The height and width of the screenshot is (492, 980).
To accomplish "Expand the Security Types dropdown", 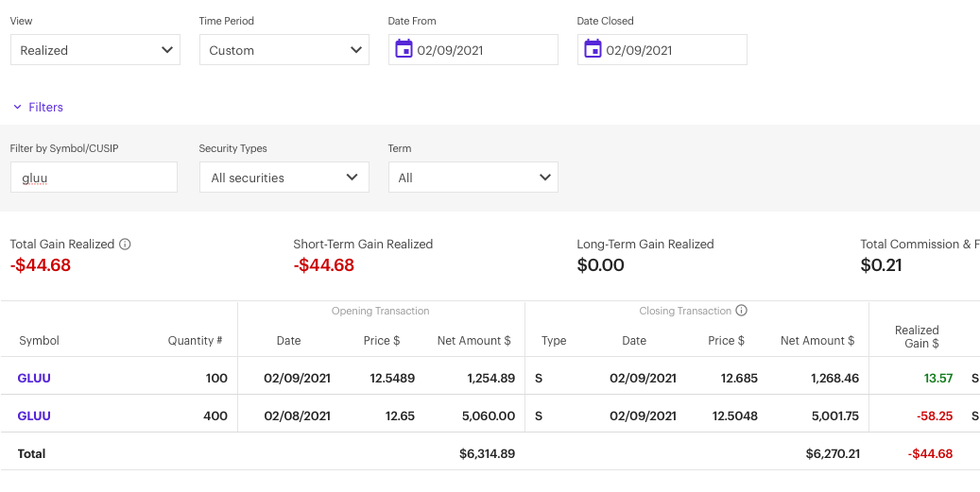I will click(284, 178).
